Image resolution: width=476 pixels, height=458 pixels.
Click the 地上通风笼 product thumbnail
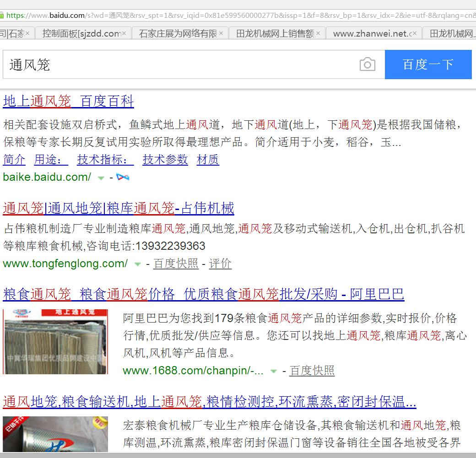pos(55,341)
